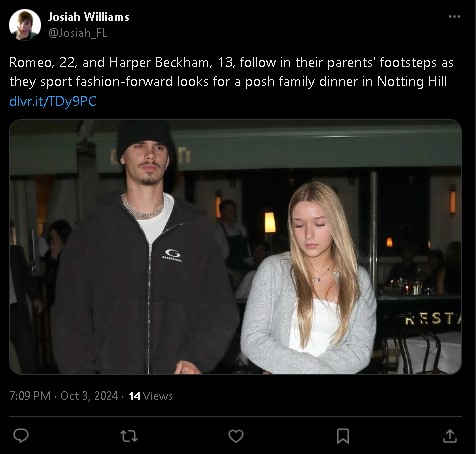
Task: Click the gold 'RESTA' sign in photo
Action: point(433,319)
